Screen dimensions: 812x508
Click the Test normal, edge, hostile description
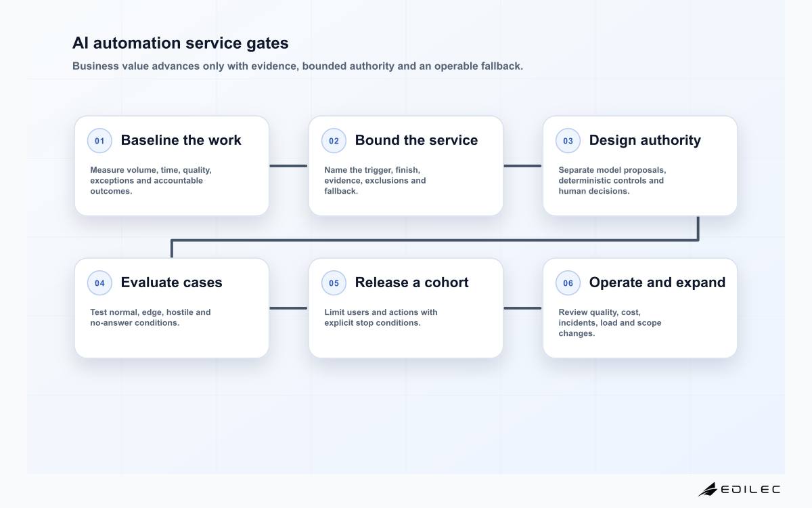point(150,317)
